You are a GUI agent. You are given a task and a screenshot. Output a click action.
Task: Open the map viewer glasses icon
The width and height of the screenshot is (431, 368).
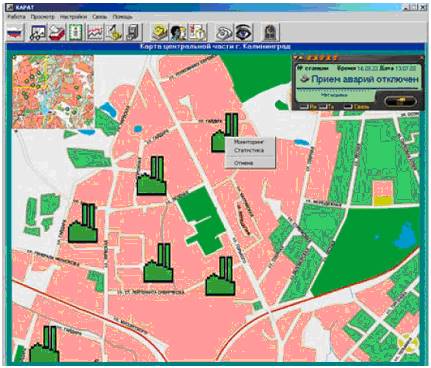click(x=38, y=32)
